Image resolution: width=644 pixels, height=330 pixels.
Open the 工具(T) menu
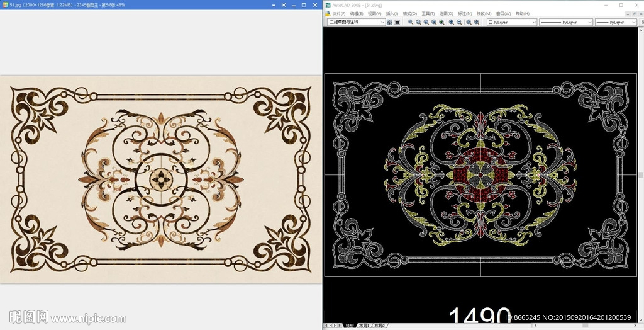click(x=428, y=14)
